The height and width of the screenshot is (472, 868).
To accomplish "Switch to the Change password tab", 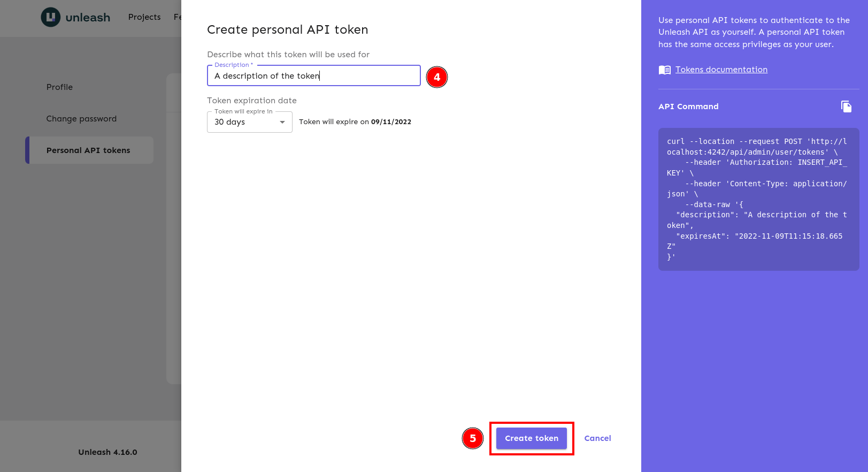I will [x=81, y=119].
